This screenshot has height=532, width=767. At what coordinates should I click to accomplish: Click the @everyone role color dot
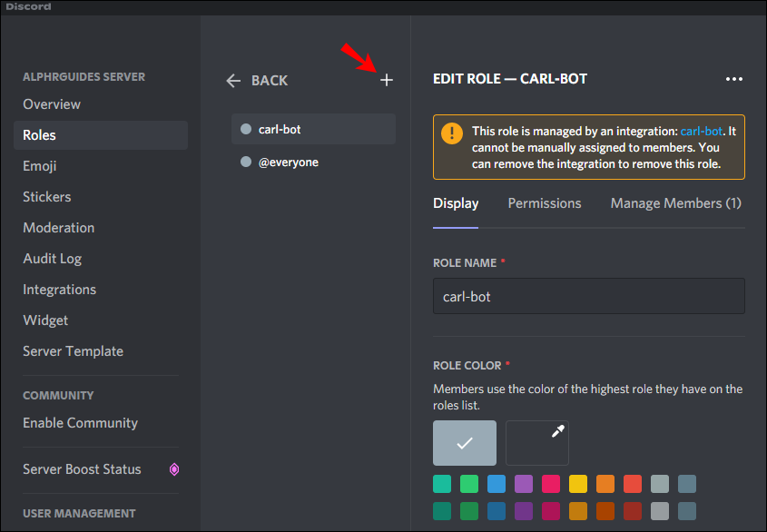[x=246, y=162]
